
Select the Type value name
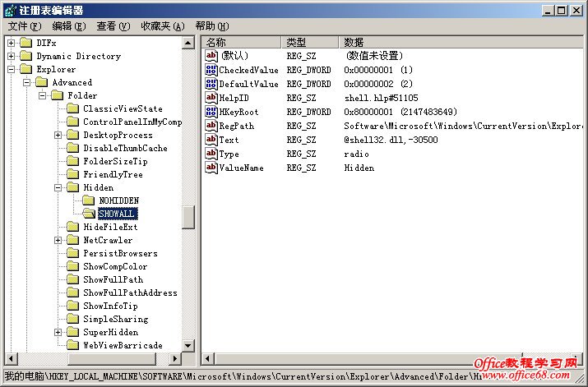pyautogui.click(x=229, y=154)
